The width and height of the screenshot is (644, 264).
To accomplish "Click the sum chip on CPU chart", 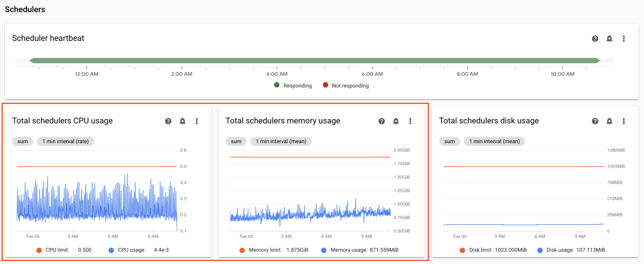I will 23,142.
